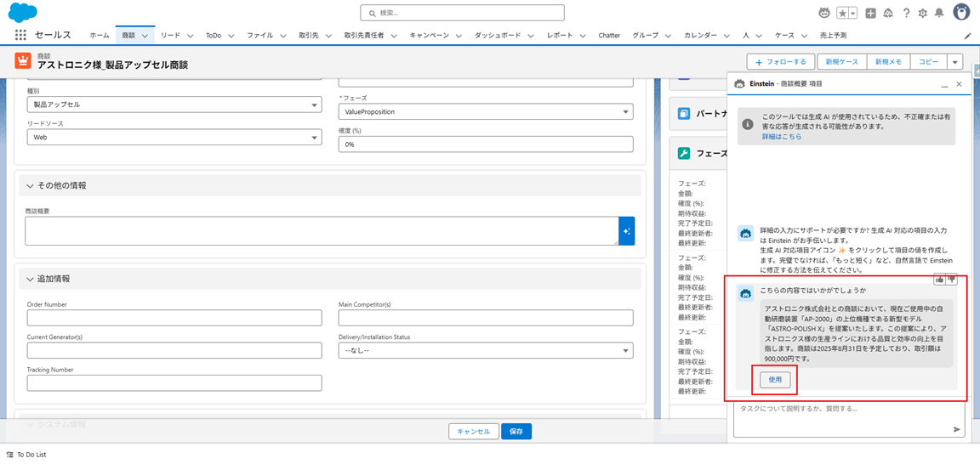Click the global create plus icon
This screenshot has width=980, height=464.
pos(870,13)
